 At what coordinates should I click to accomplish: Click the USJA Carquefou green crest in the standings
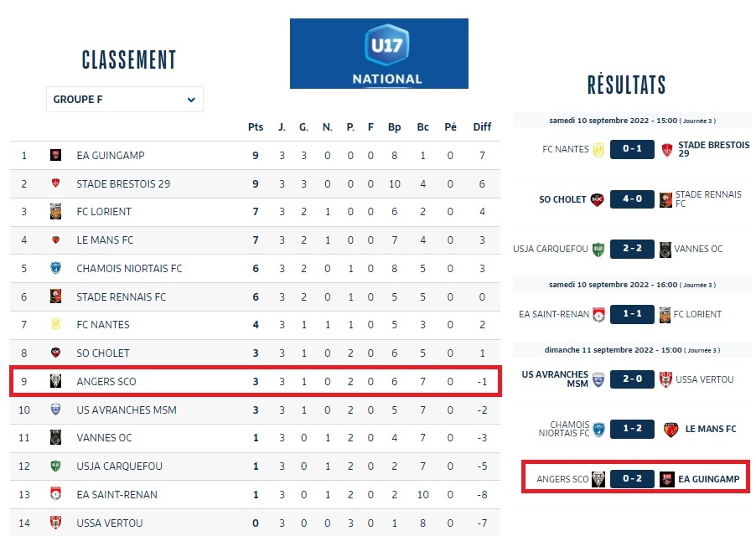pos(55,466)
